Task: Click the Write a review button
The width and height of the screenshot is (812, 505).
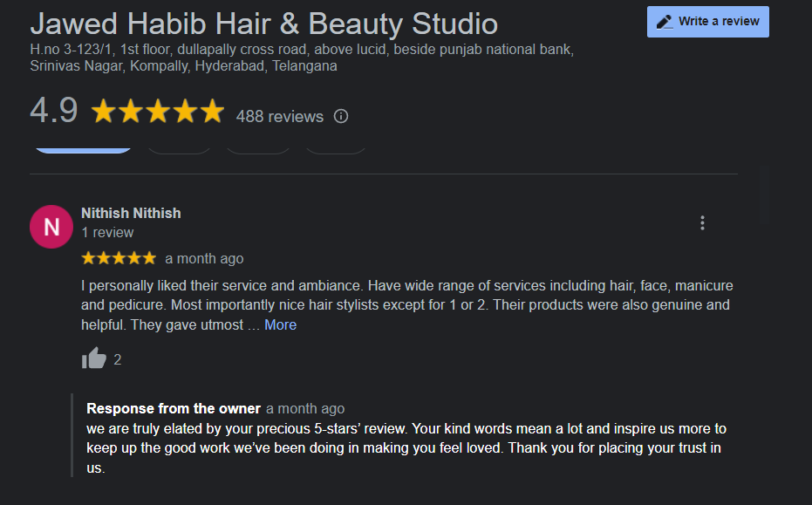Action: pos(707,22)
